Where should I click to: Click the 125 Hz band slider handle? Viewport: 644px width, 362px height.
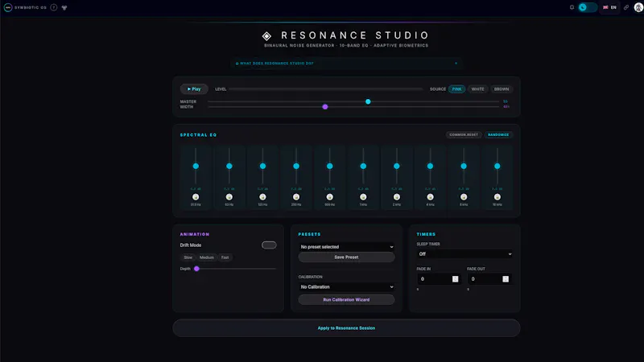pos(263,167)
